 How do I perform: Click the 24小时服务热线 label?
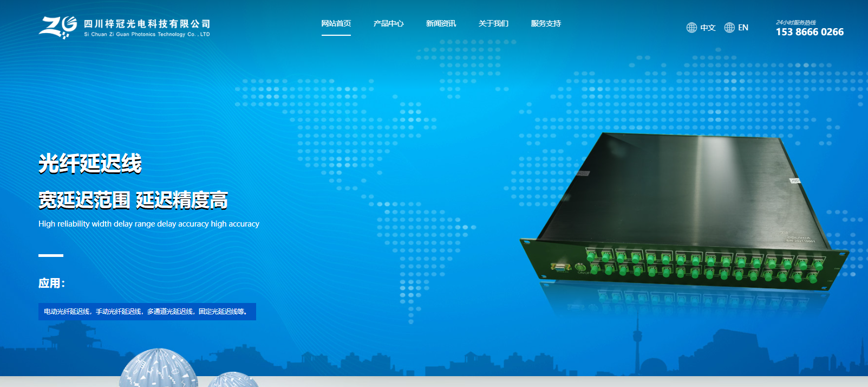coord(795,22)
